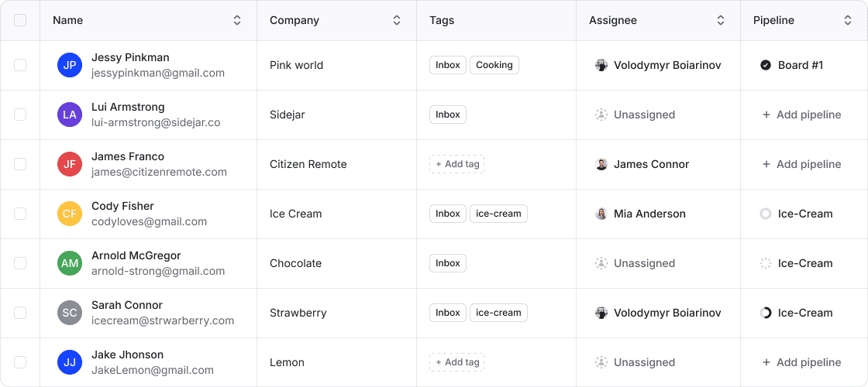Toggle sorting on the Company column arrows
Screen dimensions: 868x387
(397, 20)
